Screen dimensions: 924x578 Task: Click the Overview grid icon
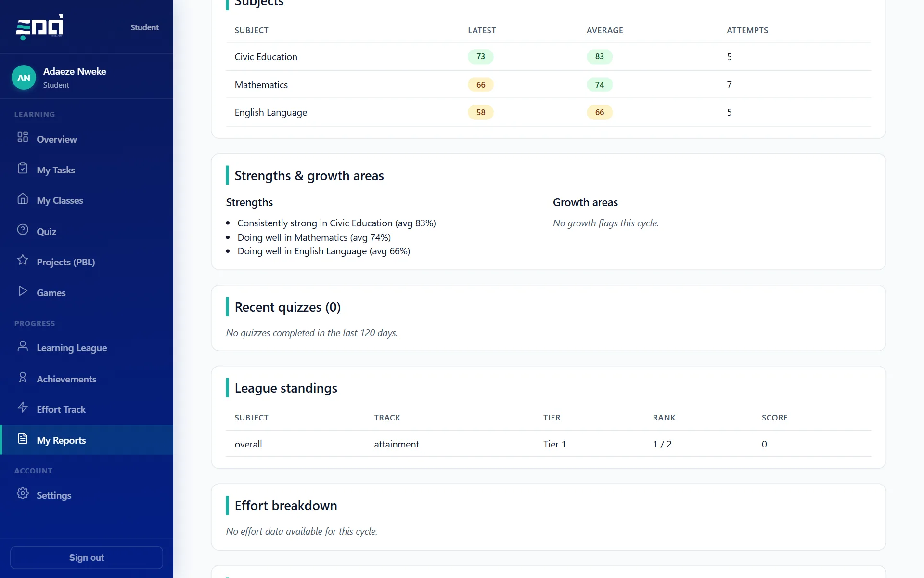23,137
